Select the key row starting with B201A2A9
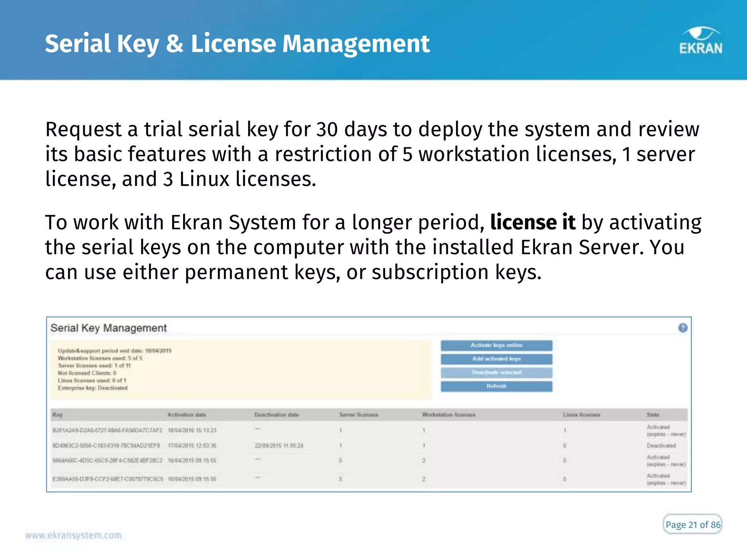The width and height of the screenshot is (747, 560). coord(369,430)
